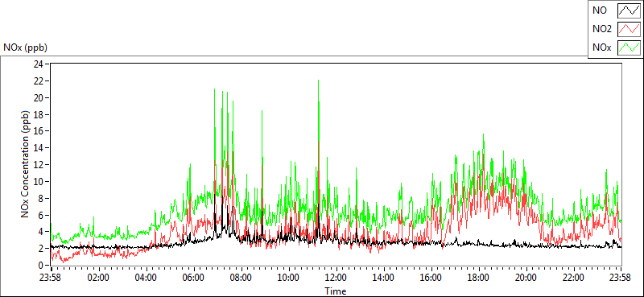Click the 12:00 time axis tick label

pyautogui.click(x=336, y=277)
